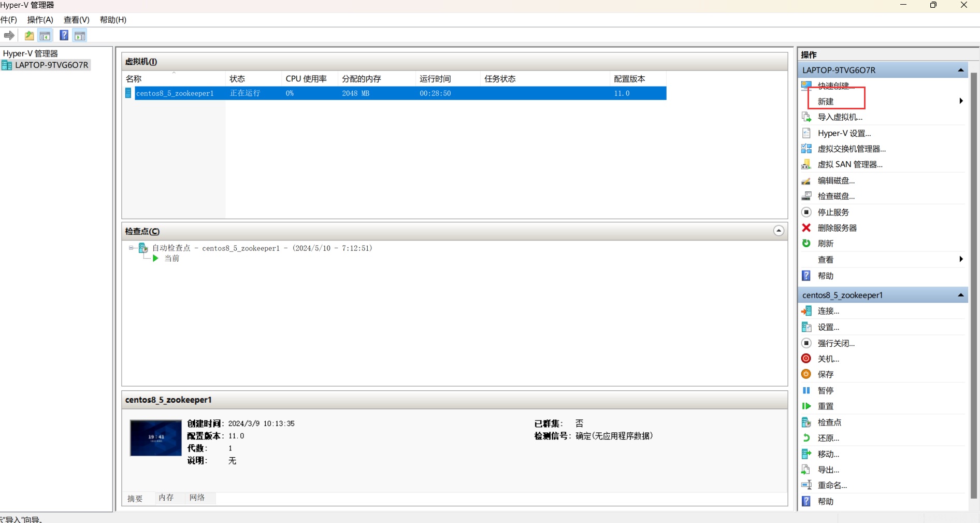980x523 pixels.
Task: Collapse the LAPTOP-9TVG6O7R actions section
Action: [x=961, y=70]
